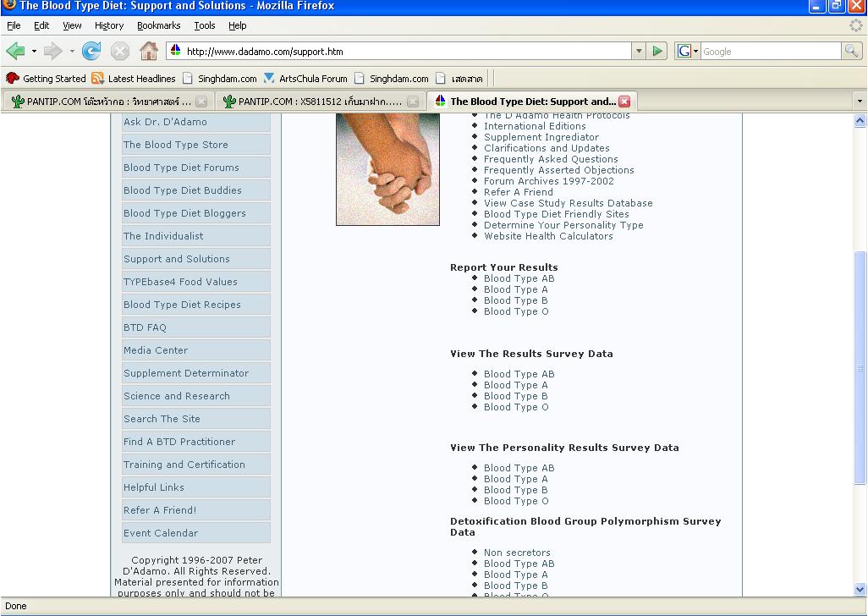Open The Blood Type Store sidebar link

196,145
